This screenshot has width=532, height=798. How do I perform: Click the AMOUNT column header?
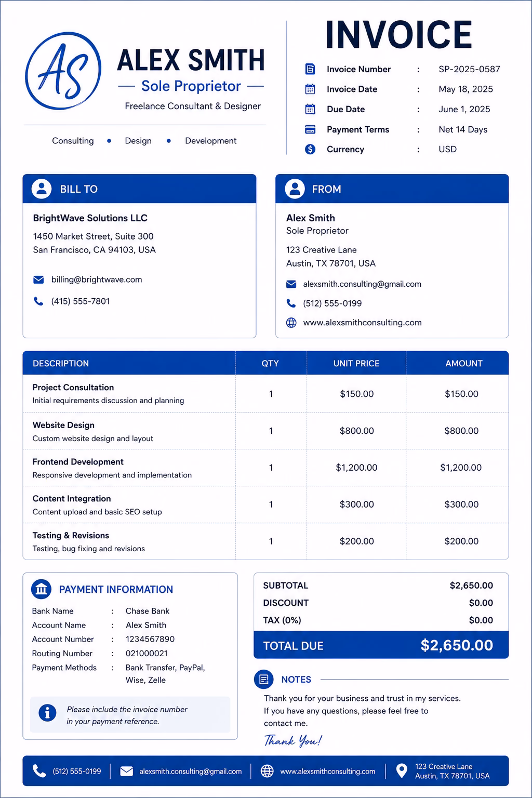point(464,364)
